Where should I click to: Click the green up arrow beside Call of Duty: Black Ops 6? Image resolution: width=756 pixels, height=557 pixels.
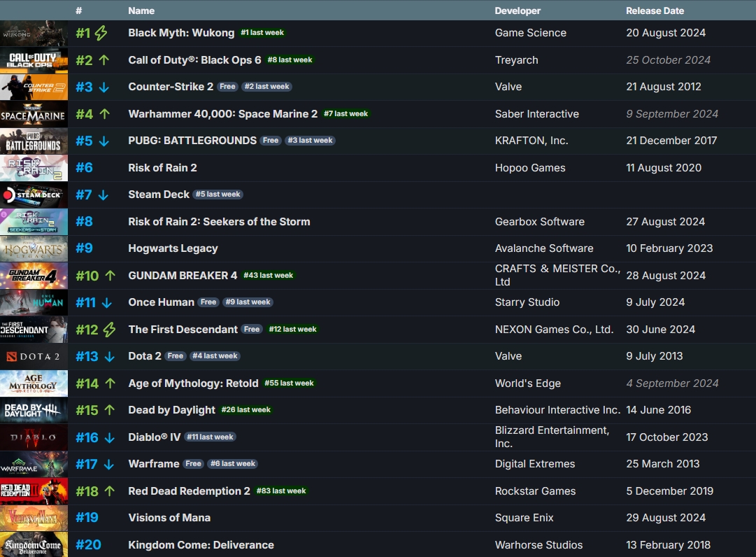coord(105,60)
